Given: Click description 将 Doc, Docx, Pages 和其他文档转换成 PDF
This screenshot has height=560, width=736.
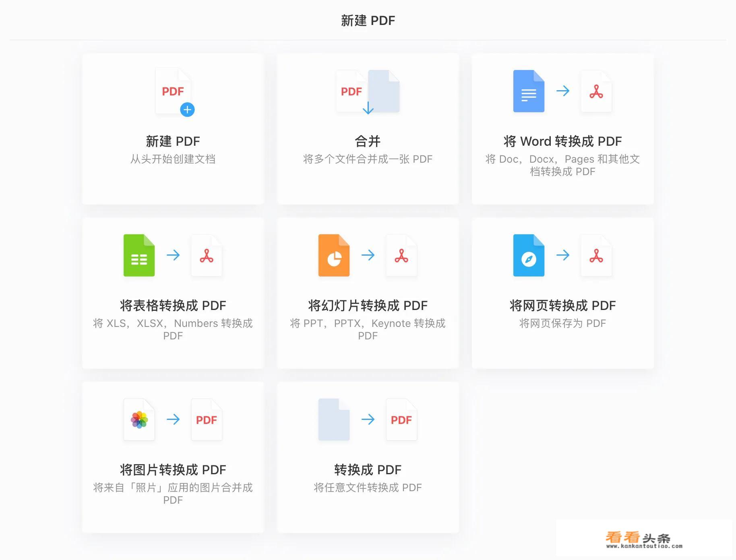Looking at the screenshot, I should pyautogui.click(x=562, y=165).
